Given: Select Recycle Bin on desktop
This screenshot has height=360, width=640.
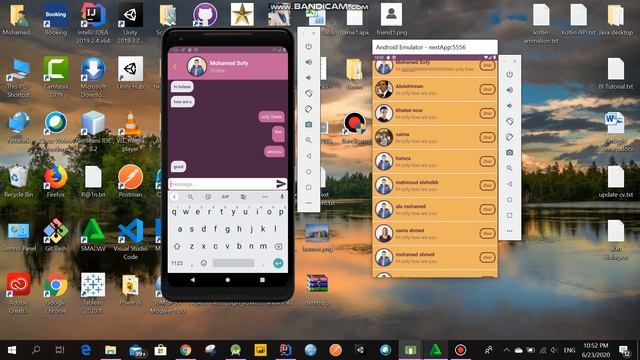Looking at the screenshot, I should click(x=18, y=181).
